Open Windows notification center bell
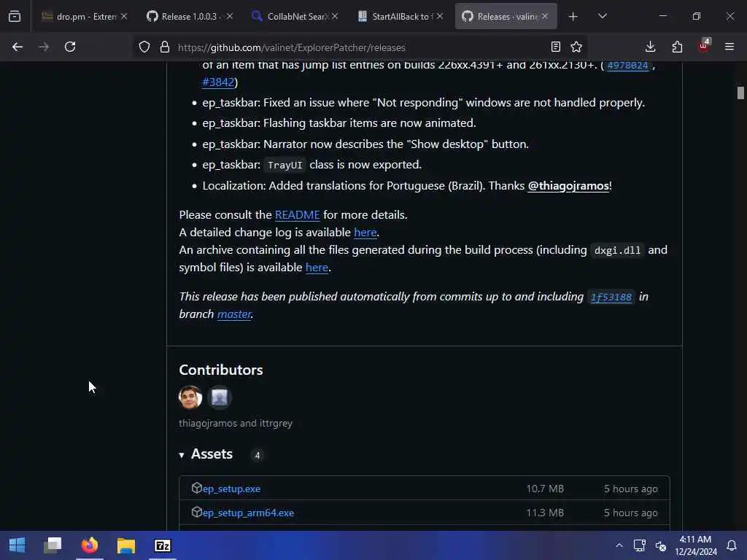Screen dimensions: 747x560 (x=731, y=545)
